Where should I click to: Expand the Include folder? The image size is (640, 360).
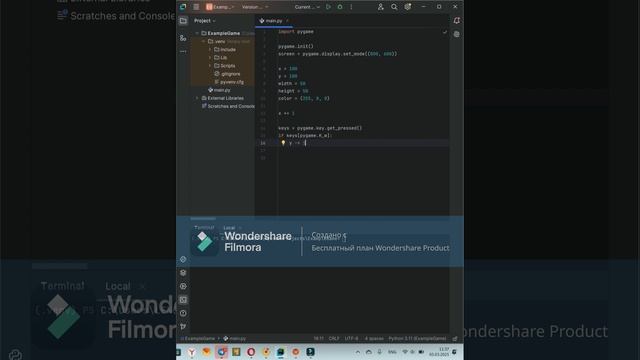(210, 49)
